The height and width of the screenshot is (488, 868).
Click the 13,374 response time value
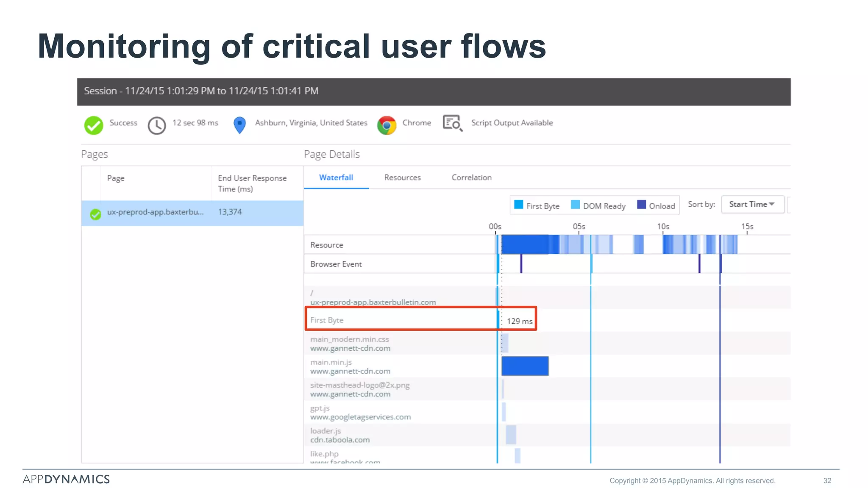230,212
